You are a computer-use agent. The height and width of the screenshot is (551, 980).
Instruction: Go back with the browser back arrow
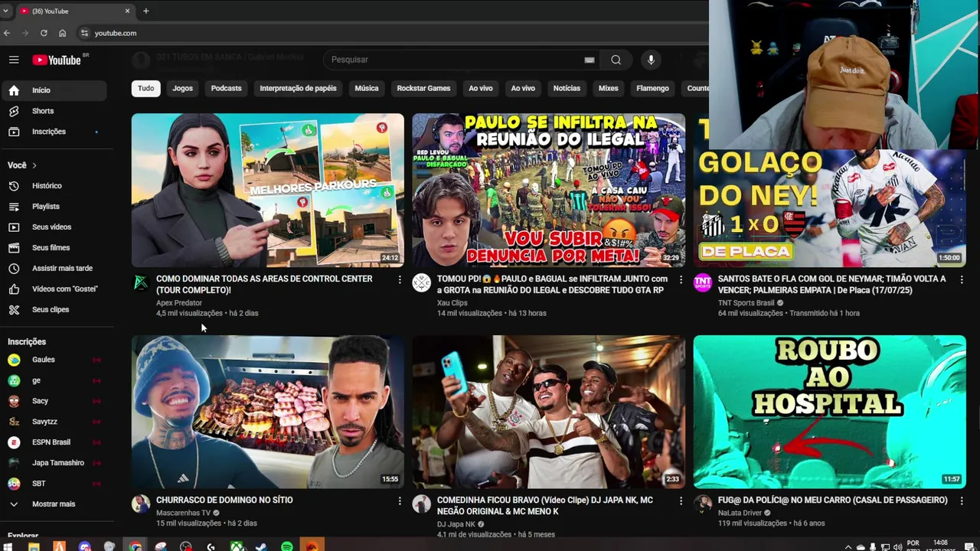point(7,33)
